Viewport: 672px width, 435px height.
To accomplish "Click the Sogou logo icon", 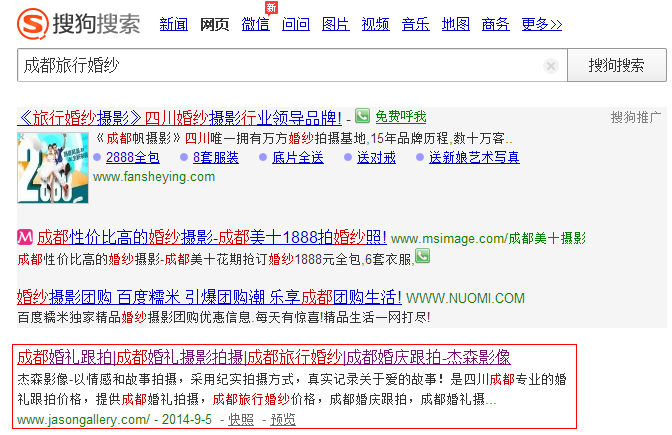I will pyautogui.click(x=33, y=22).
